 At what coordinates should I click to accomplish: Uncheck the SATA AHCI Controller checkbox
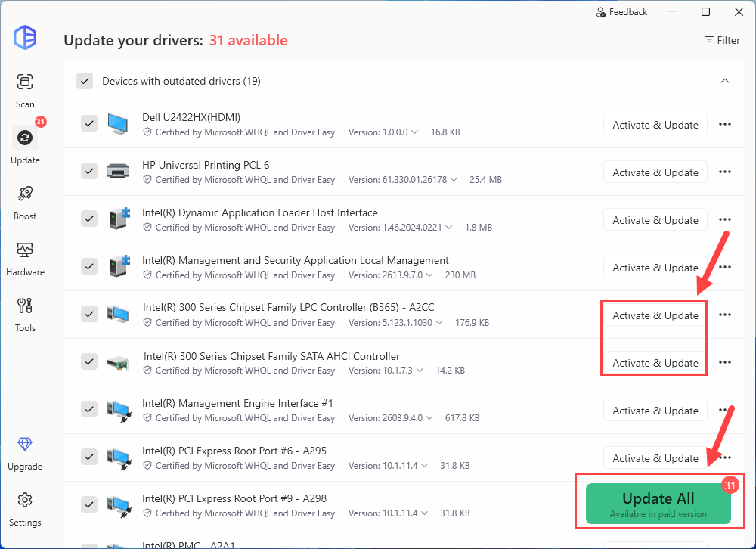click(89, 361)
